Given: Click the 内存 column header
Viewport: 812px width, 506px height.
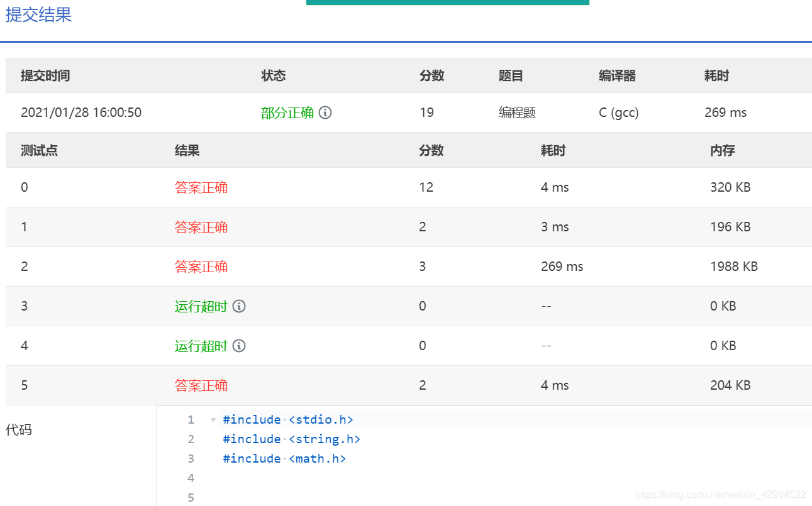Looking at the screenshot, I should pyautogui.click(x=723, y=150).
